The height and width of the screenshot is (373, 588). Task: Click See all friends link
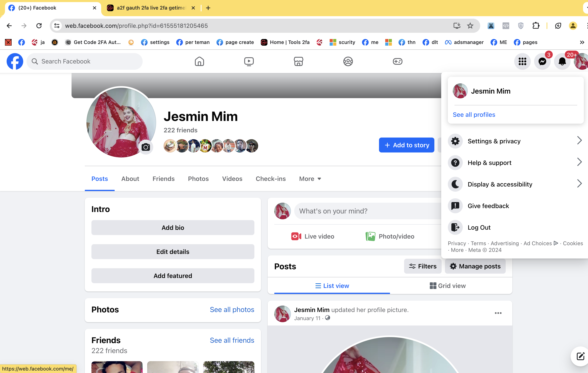click(x=232, y=340)
